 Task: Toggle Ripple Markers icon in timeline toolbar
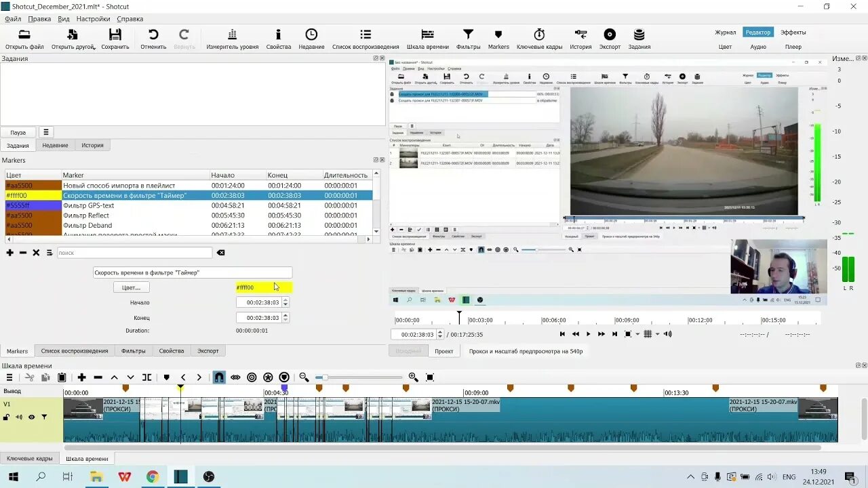[284, 378]
